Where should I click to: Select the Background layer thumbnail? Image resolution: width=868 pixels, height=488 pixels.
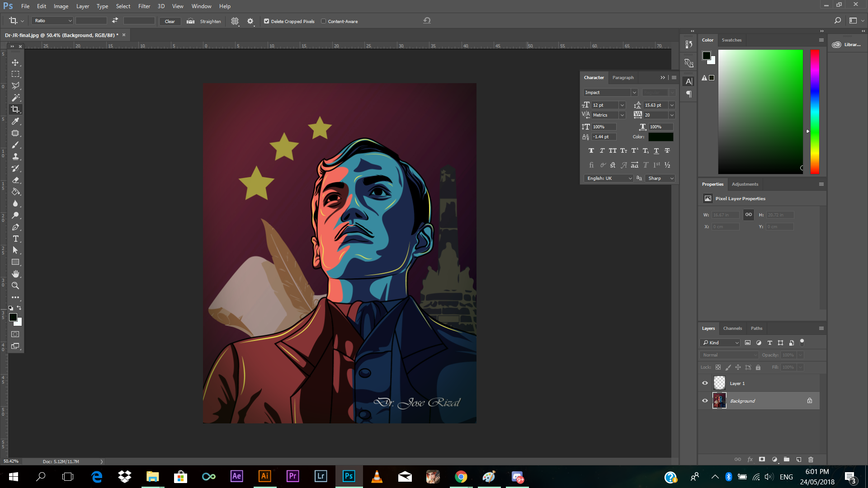click(719, 401)
